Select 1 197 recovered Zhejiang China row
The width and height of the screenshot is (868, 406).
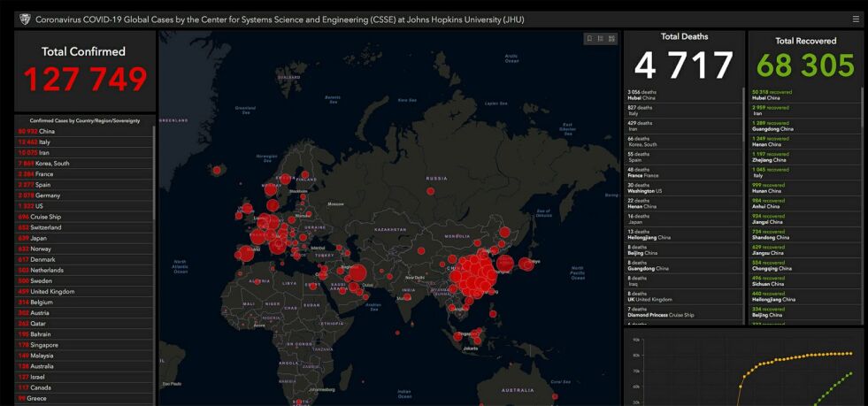(805, 157)
